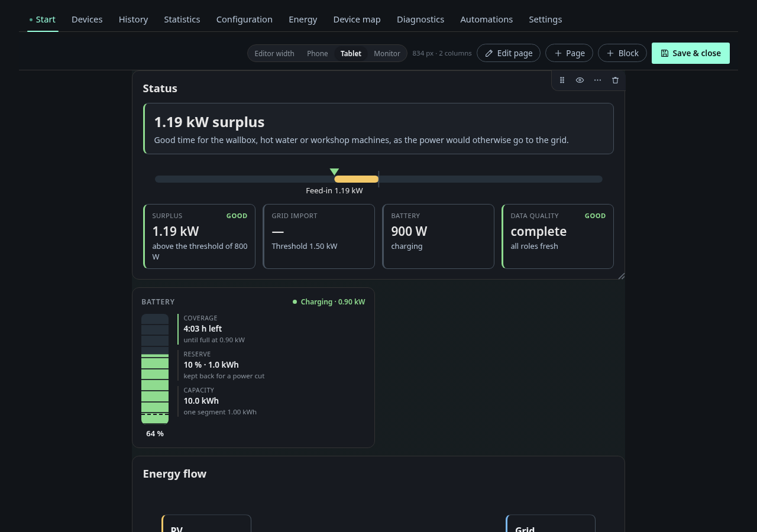Click the 'Feed-in 1.19 kW' label

pyautogui.click(x=334, y=191)
